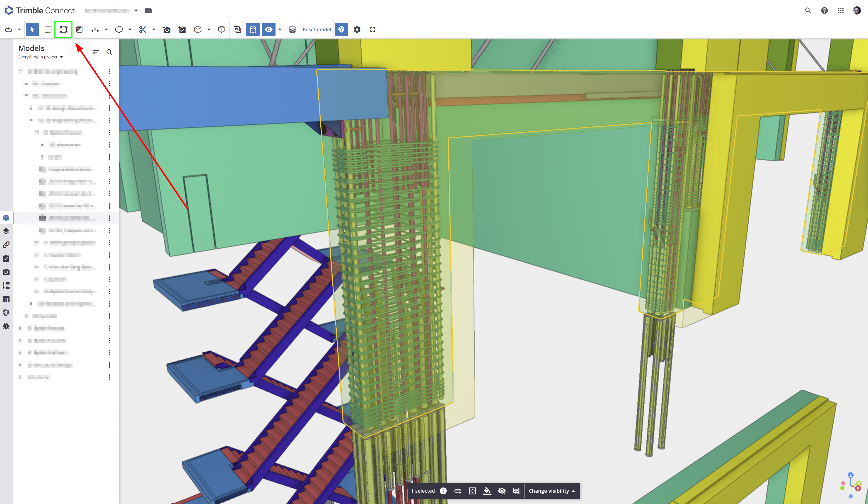868x504 pixels.
Task: Create a ToDo from the toolbar
Action: 182,30
